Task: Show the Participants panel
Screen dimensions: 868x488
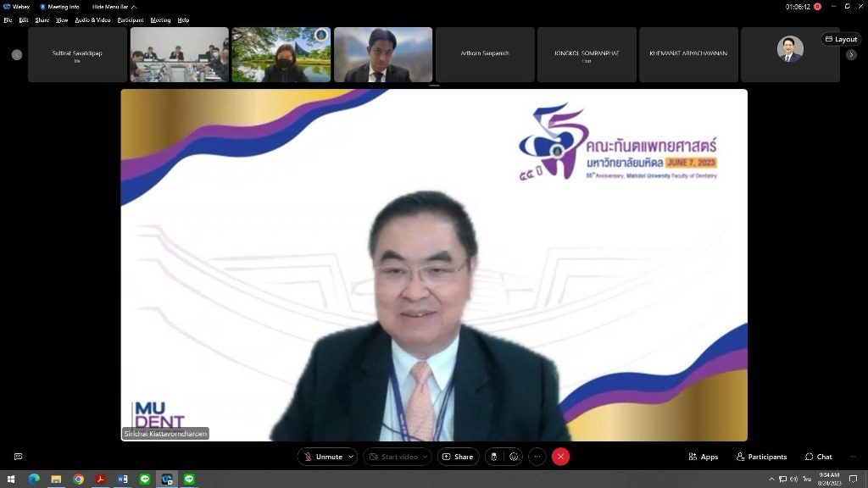Action: pos(761,457)
